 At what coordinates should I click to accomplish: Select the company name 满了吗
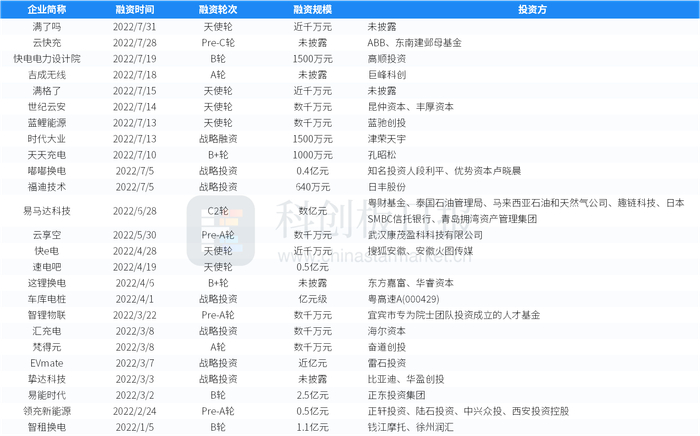(x=47, y=27)
